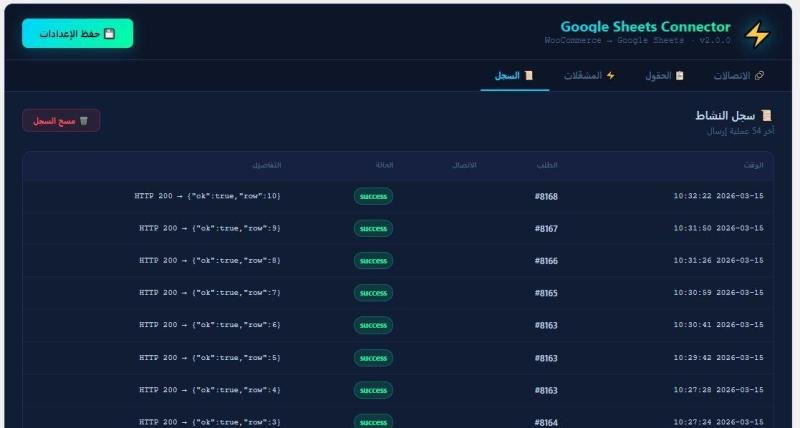Open order #8168 from the log
The width and height of the screenshot is (800, 428).
click(x=546, y=196)
